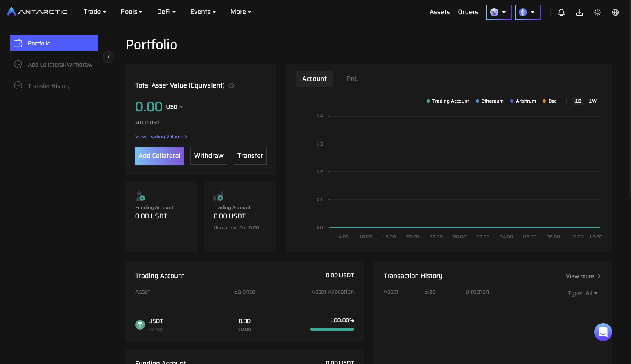Click the page vertical scrollbar
This screenshot has width=631, height=364.
pos(630,98)
